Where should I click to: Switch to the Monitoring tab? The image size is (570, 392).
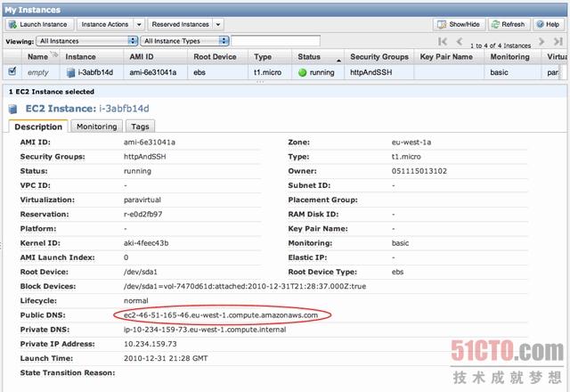[x=96, y=127]
